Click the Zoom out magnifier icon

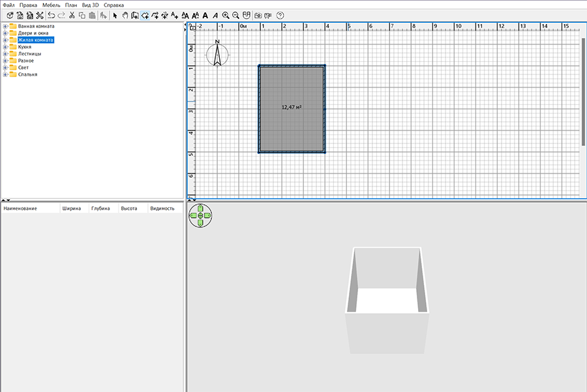[236, 16]
